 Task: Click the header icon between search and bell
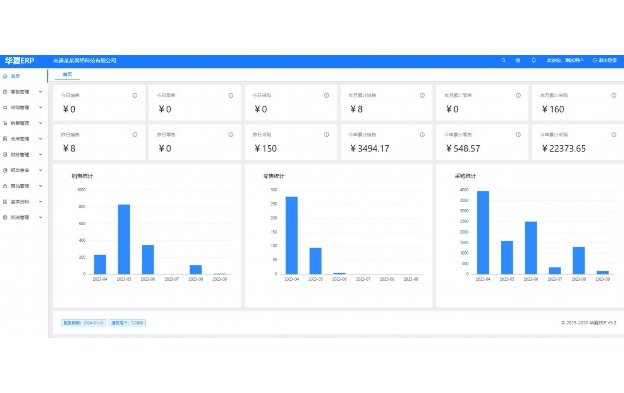pos(518,60)
